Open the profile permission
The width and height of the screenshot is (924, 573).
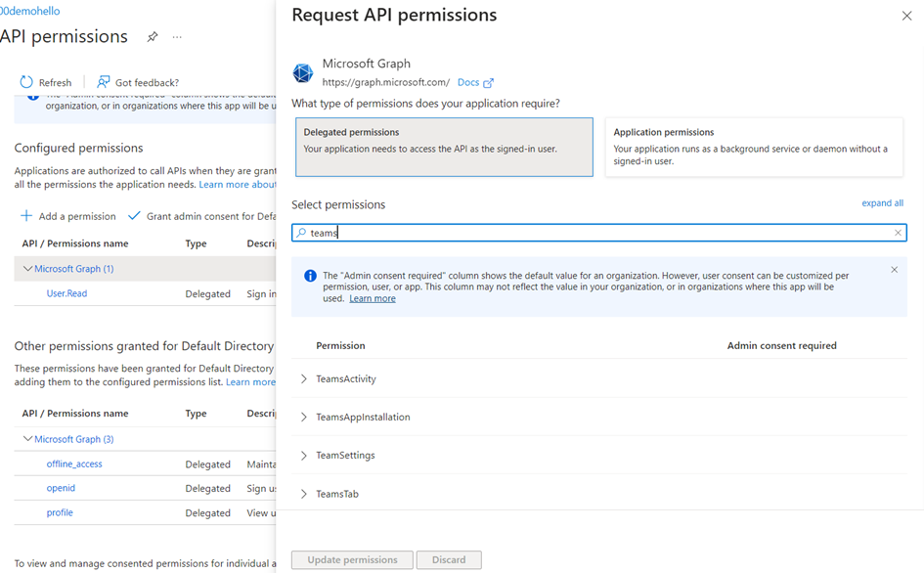point(60,513)
